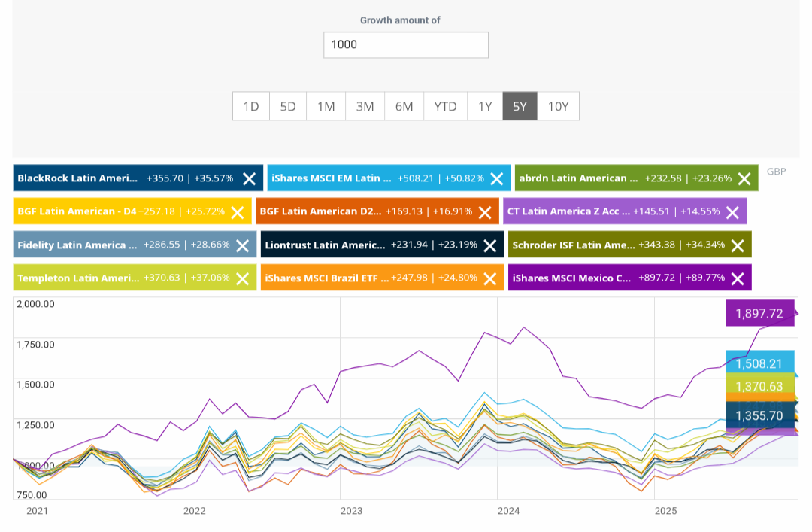Show year-to-date (YTD) performance
This screenshot has height=532, width=812.
pyautogui.click(x=445, y=106)
